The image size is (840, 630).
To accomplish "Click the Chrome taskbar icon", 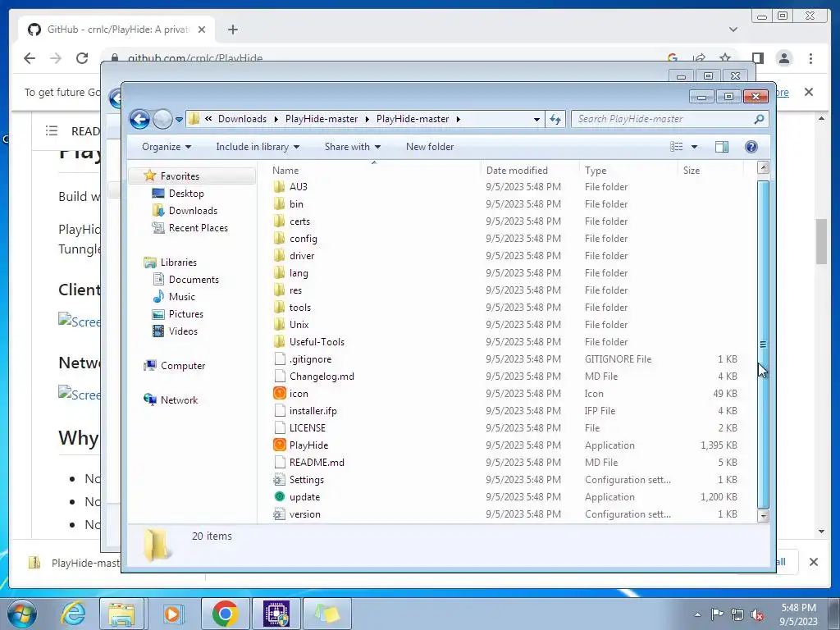I will tap(225, 614).
